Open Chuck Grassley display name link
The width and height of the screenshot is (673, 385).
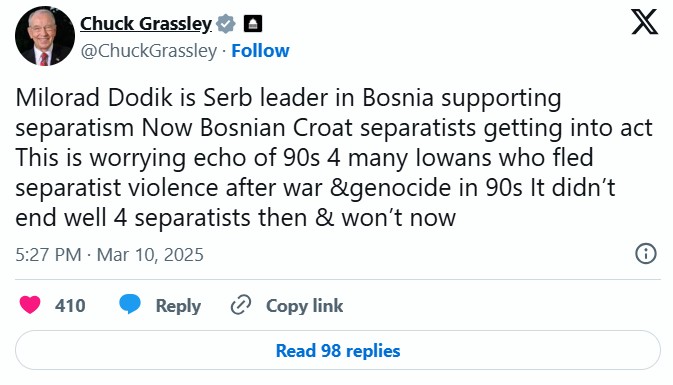coord(146,24)
